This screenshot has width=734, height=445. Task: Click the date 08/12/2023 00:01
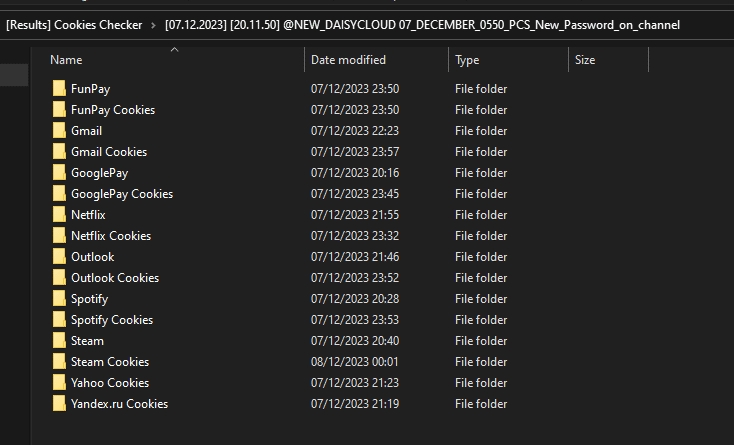[355, 362]
